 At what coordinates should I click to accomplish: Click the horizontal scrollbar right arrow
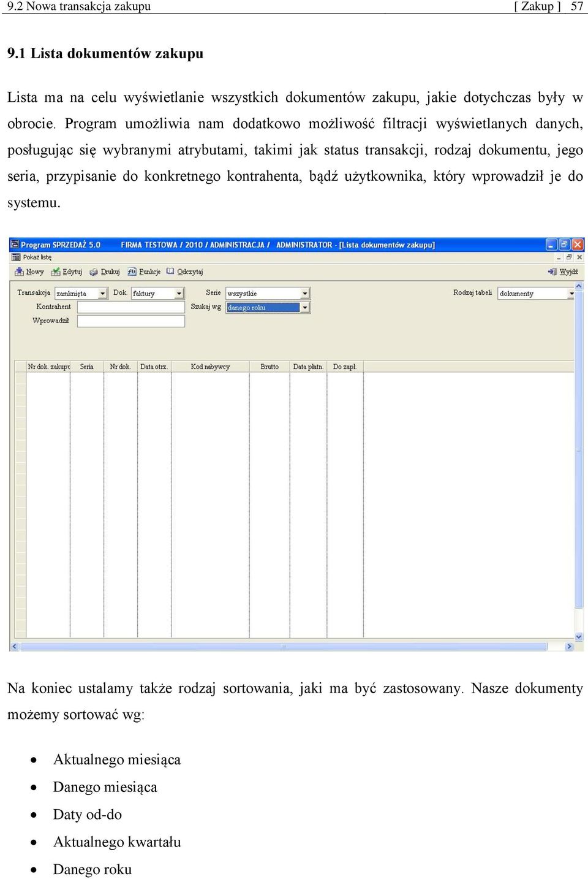(x=569, y=646)
